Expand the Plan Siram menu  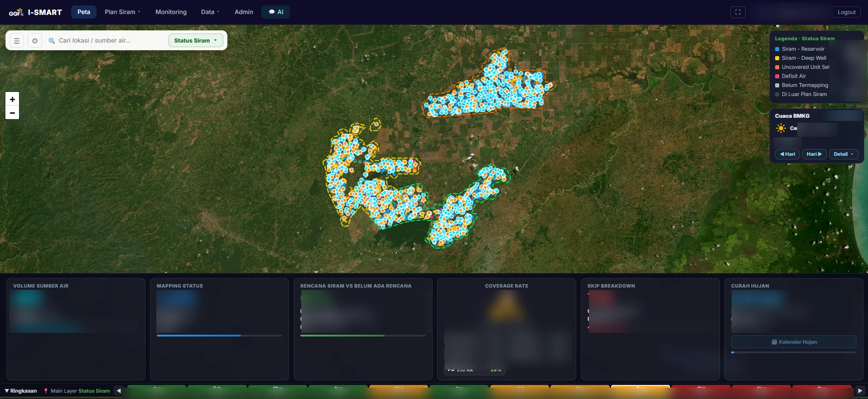coord(122,12)
